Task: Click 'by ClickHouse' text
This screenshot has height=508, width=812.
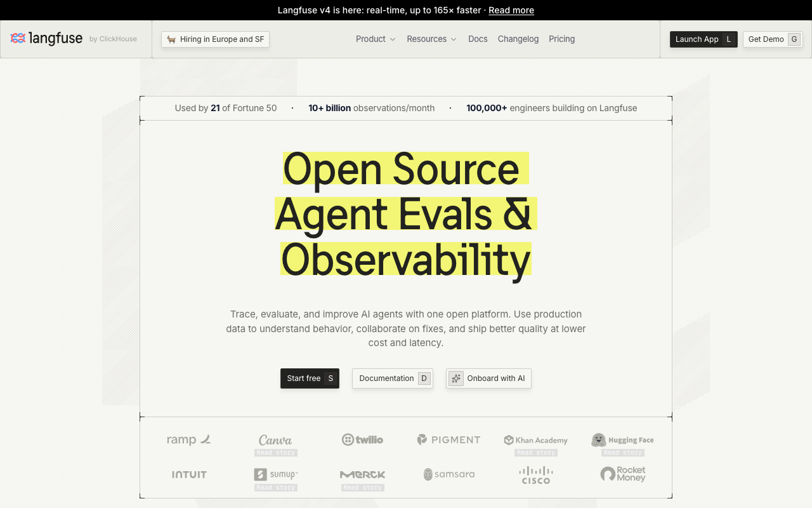Action: click(113, 39)
